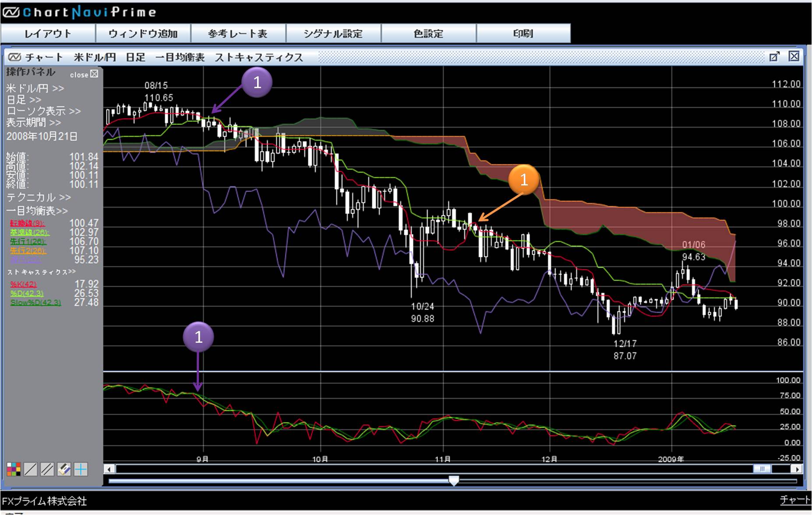Pop out the chart window via the arrow icon

click(774, 56)
